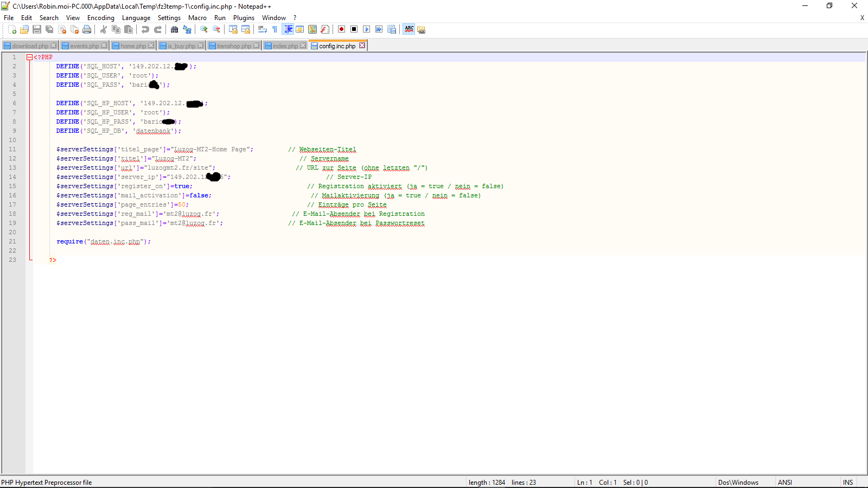Open the Replace dialog icon
Screen dimensions: 868x488
click(x=187, y=29)
